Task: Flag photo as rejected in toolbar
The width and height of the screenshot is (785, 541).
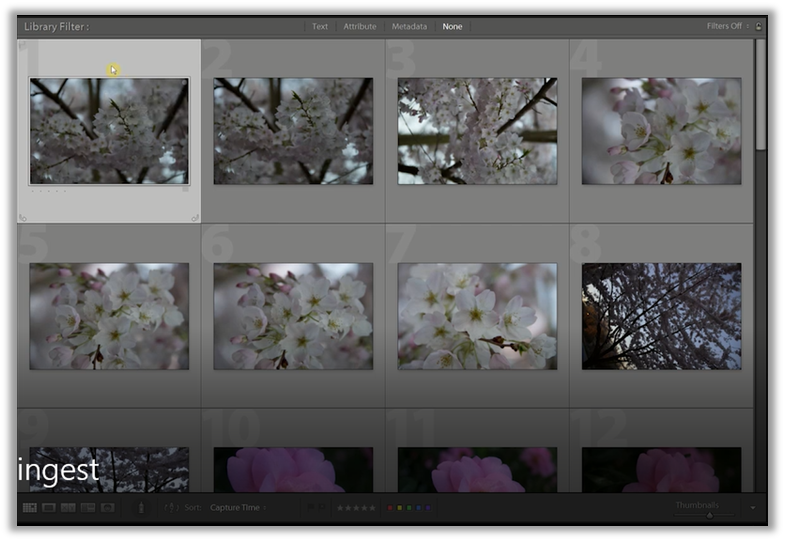Action: tap(321, 507)
